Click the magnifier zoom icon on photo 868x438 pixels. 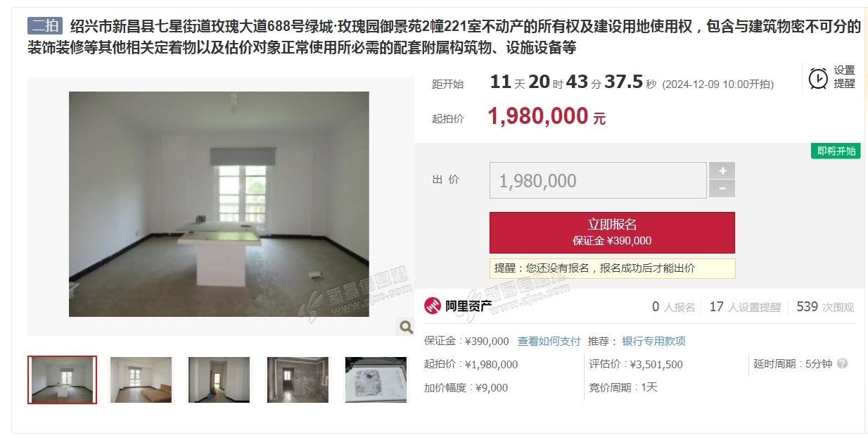tap(406, 326)
